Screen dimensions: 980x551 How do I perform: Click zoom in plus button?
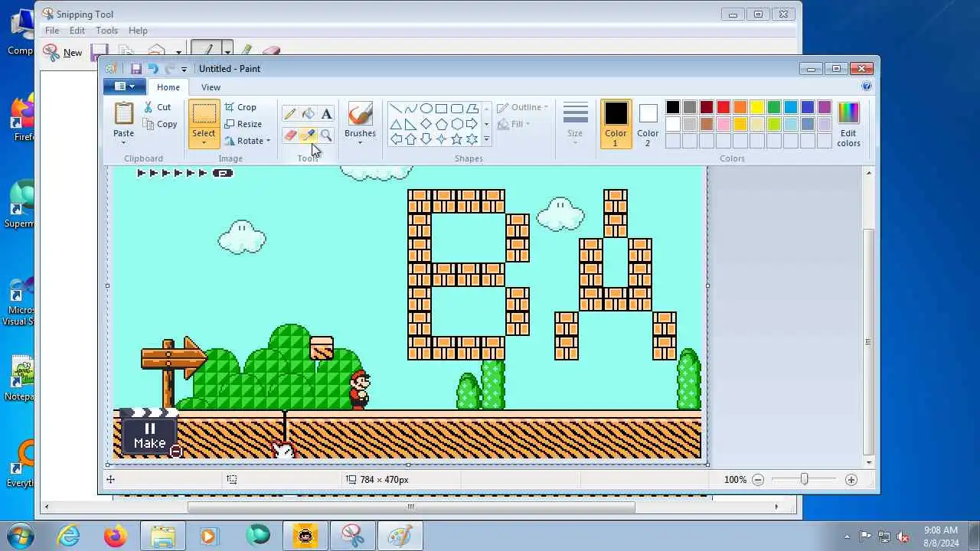(851, 480)
